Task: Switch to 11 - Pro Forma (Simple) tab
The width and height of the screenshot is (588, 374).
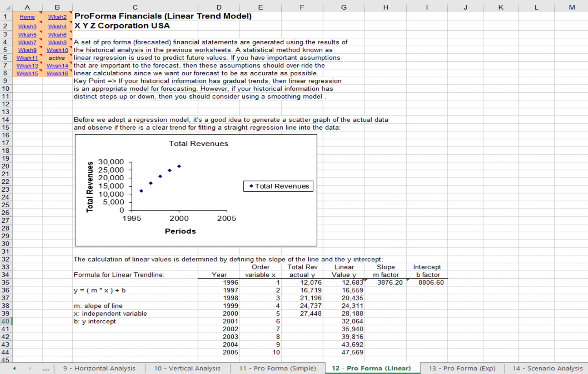Action: (277, 368)
